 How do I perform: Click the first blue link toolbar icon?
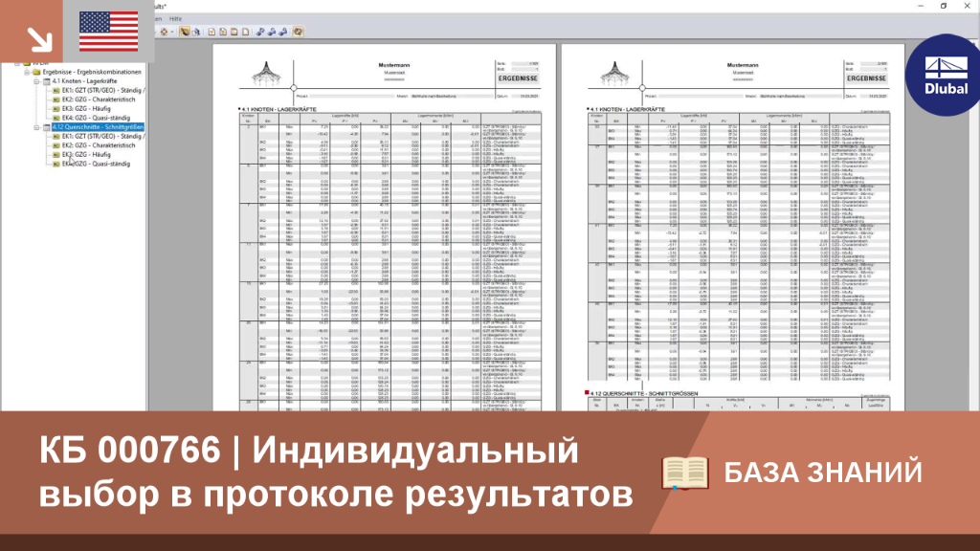coord(260,32)
